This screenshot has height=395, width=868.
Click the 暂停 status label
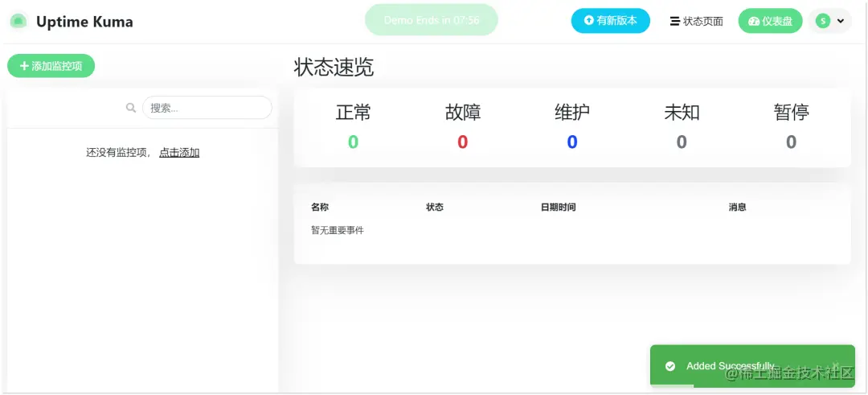click(x=792, y=113)
